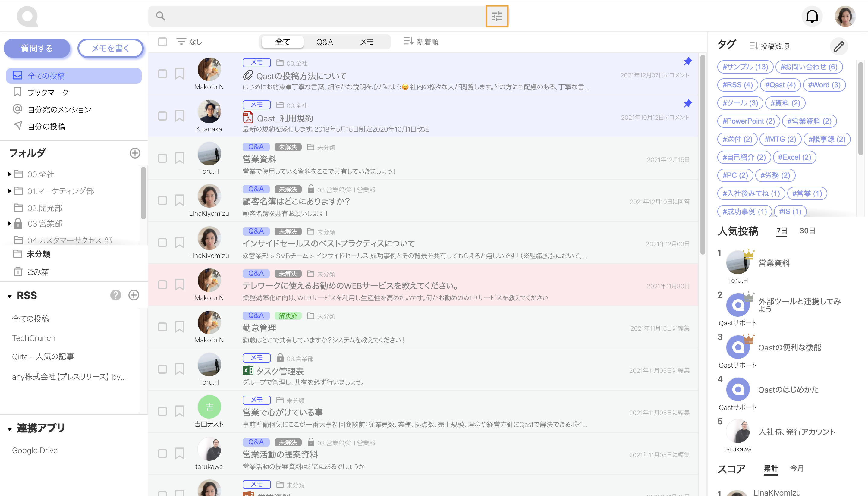Edit tags with the pencil icon
This screenshot has height=496, width=868.
click(839, 46)
